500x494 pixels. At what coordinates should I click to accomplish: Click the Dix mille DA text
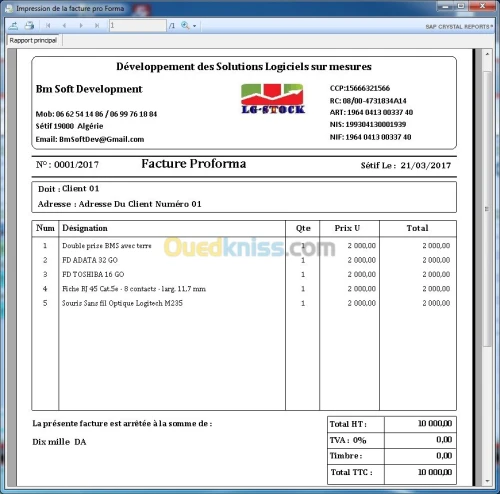59,442
